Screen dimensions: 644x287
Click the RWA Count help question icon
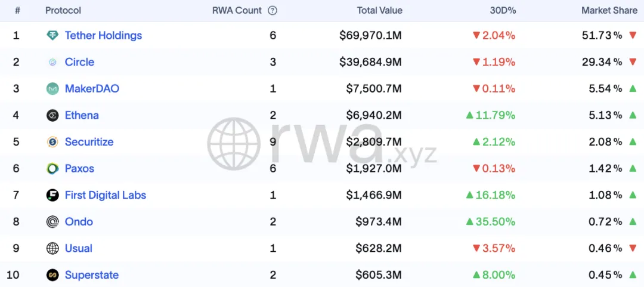pyautogui.click(x=273, y=10)
